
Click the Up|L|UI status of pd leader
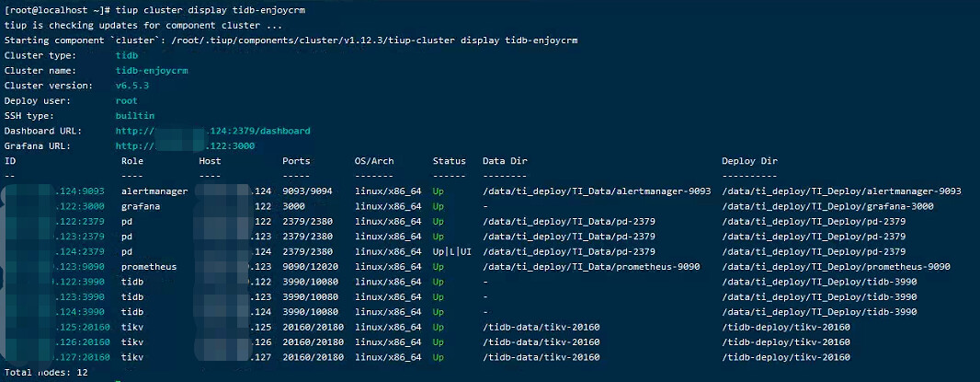tap(451, 251)
